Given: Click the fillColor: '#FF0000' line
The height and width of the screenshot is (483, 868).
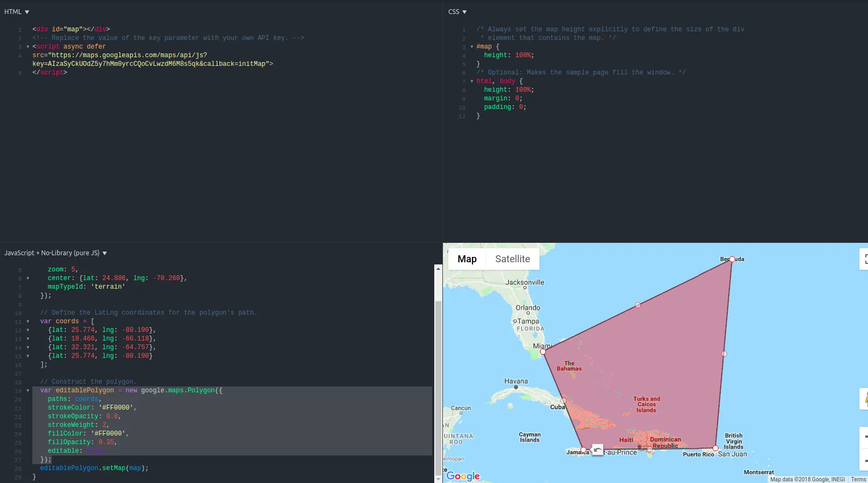Looking at the screenshot, I should click(x=88, y=433).
